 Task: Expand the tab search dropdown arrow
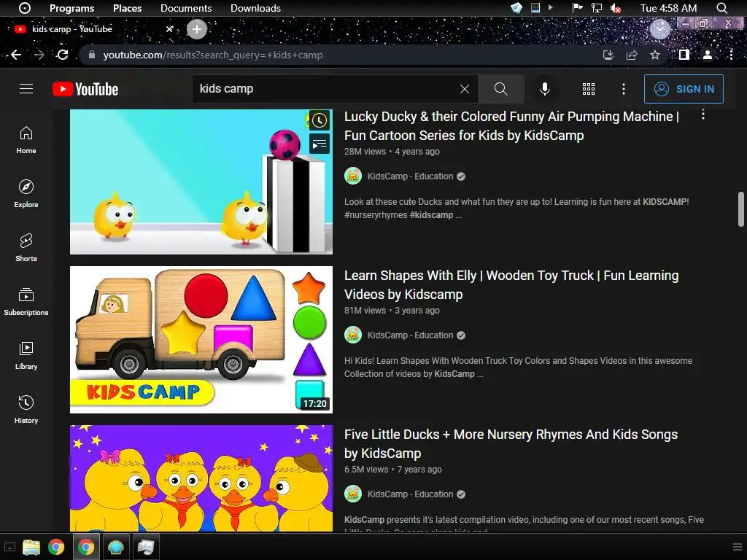coord(659,29)
